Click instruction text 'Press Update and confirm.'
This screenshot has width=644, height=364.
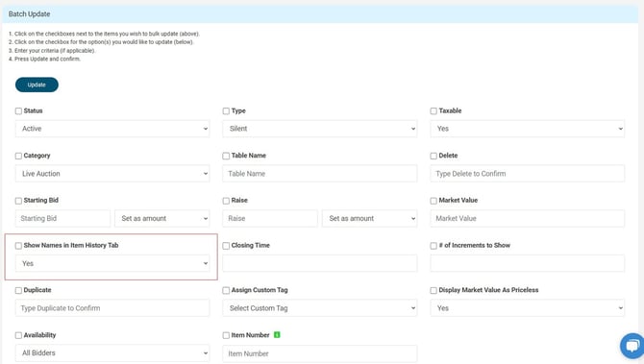coord(48,60)
